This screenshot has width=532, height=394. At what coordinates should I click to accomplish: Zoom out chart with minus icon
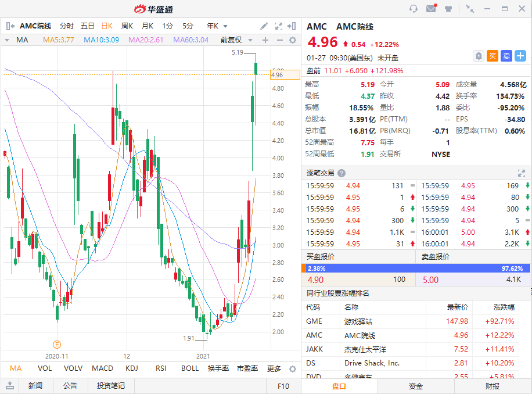279,40
